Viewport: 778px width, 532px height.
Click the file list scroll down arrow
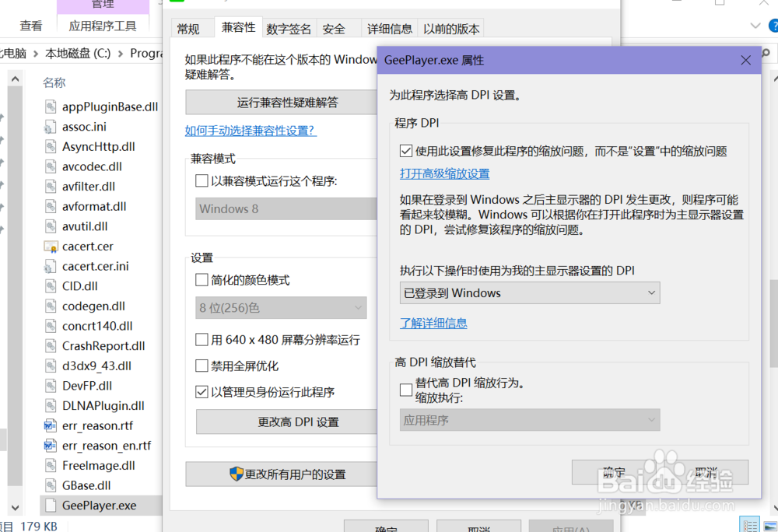click(x=15, y=508)
